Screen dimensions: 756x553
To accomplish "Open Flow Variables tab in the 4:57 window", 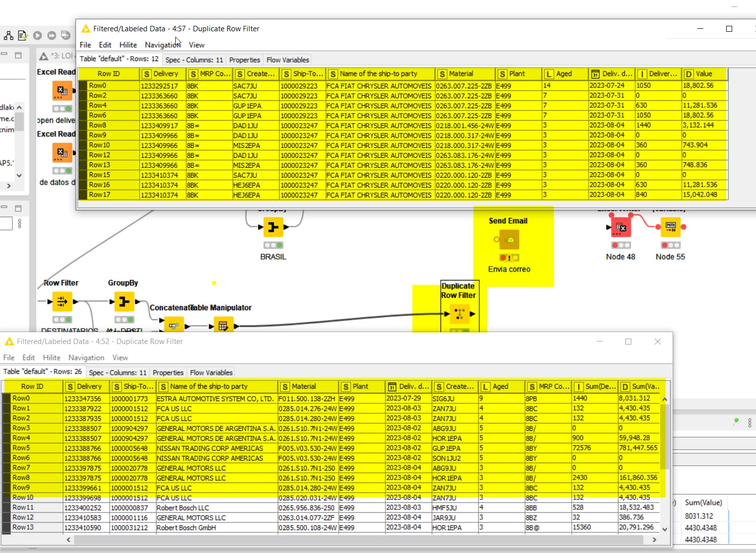I will [288, 60].
